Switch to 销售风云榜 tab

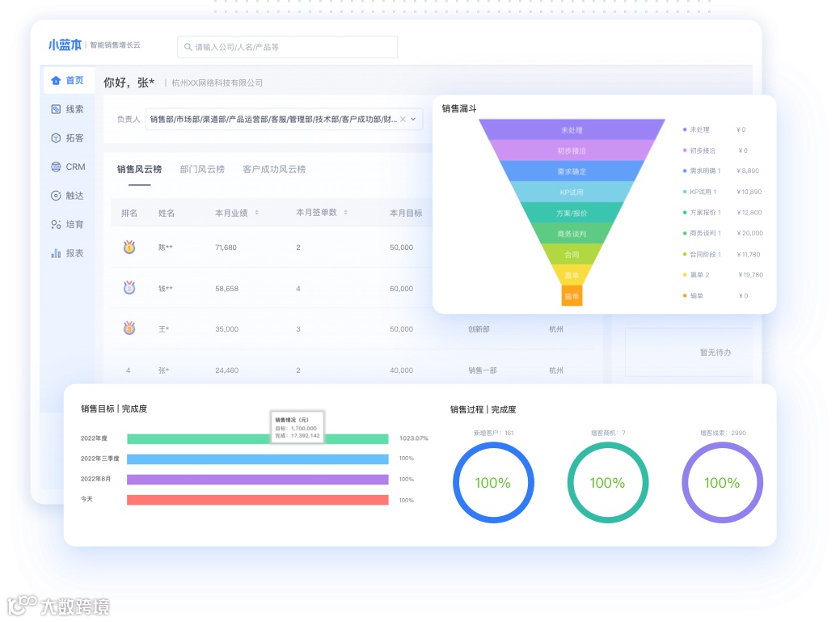(139, 169)
